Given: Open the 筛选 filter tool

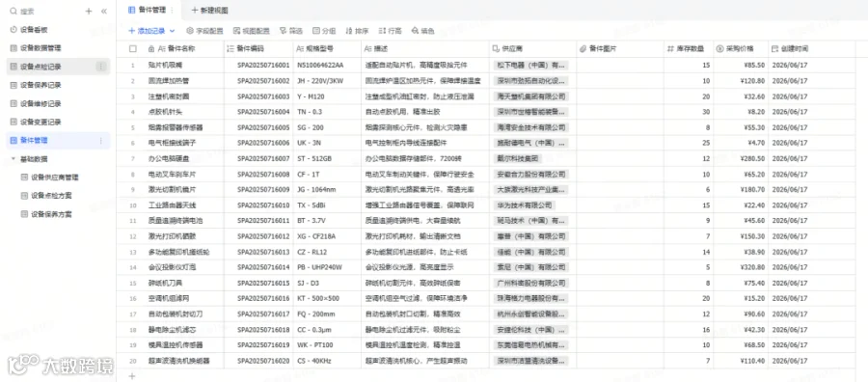Looking at the screenshot, I should pyautogui.click(x=291, y=31).
